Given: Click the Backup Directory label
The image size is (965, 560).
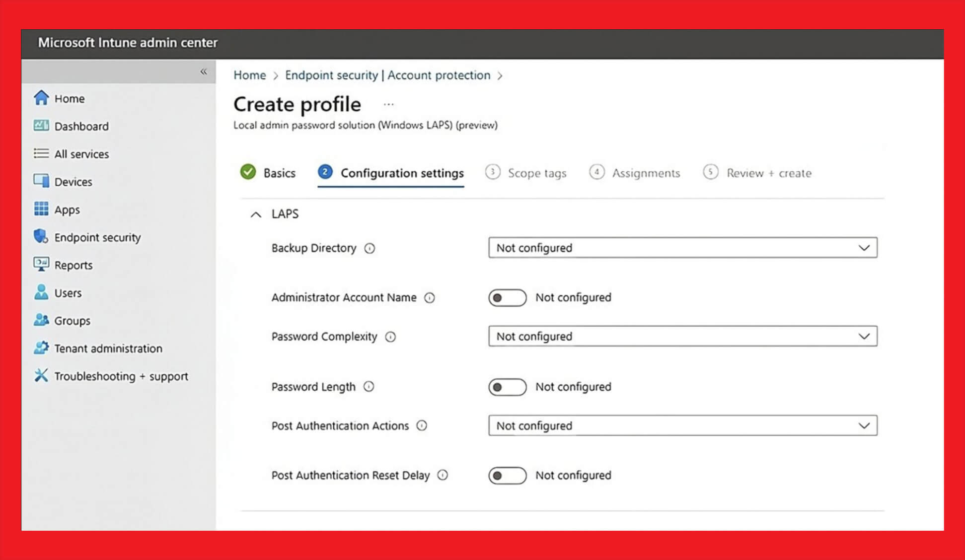Looking at the screenshot, I should (x=314, y=248).
